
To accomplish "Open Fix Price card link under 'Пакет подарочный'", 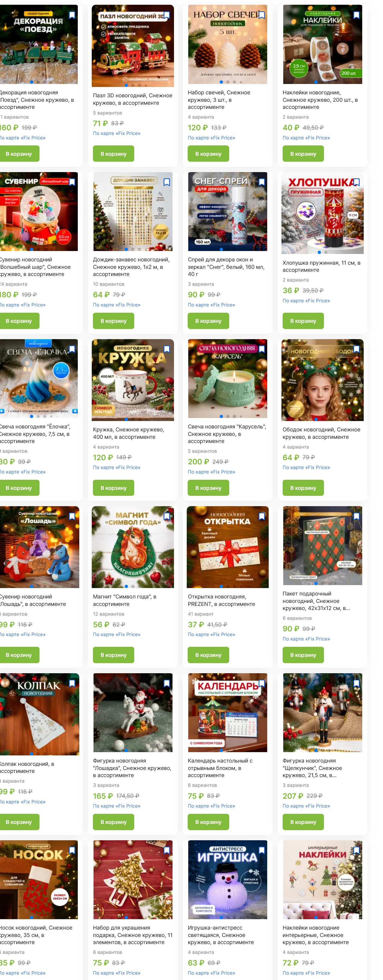I will pos(306,639).
